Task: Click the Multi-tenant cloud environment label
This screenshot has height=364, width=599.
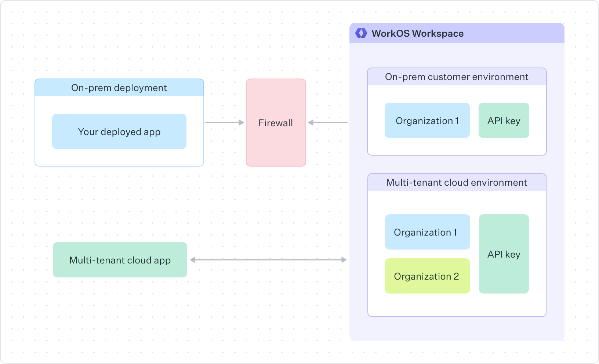Action: (x=457, y=182)
